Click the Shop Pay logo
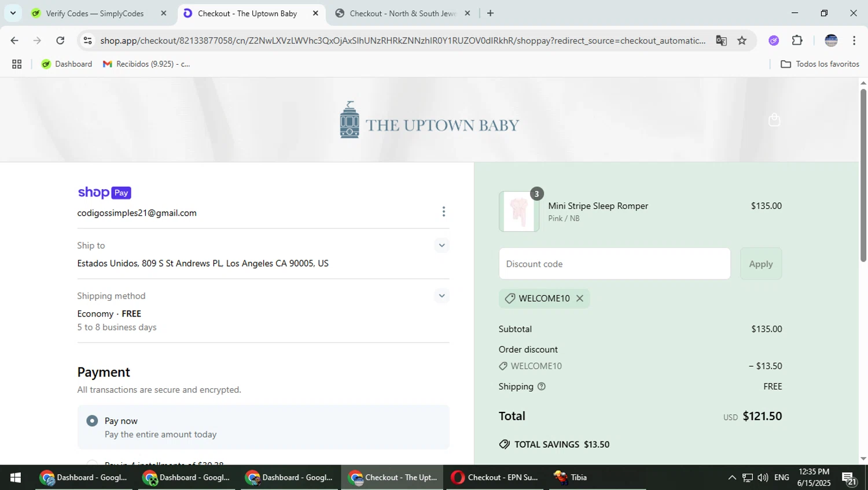Screen dimensions: 868x490 click(x=105, y=193)
